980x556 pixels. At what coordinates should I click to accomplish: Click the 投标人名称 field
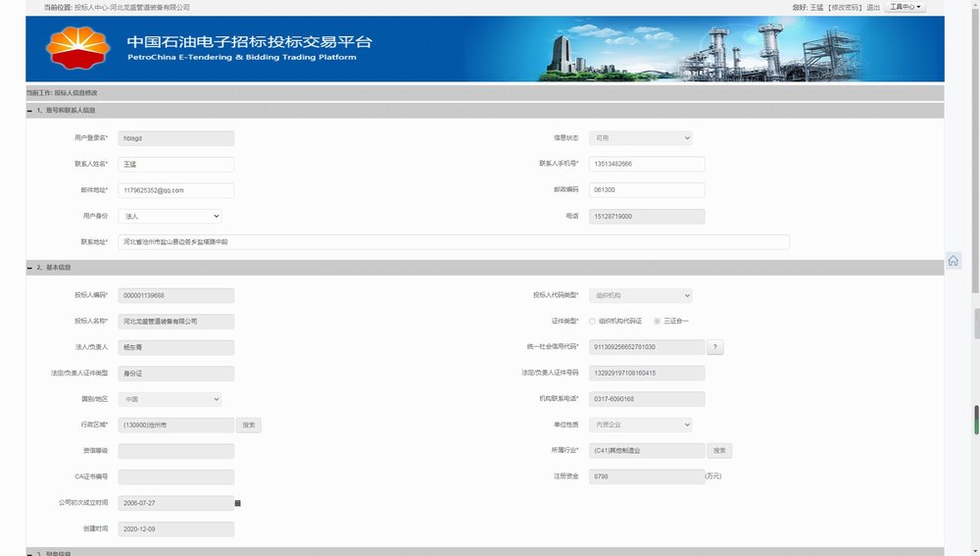click(175, 322)
